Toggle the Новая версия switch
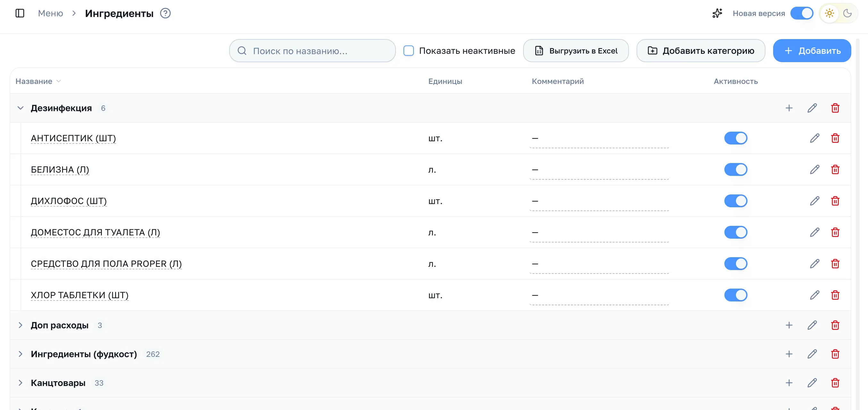 click(x=802, y=13)
